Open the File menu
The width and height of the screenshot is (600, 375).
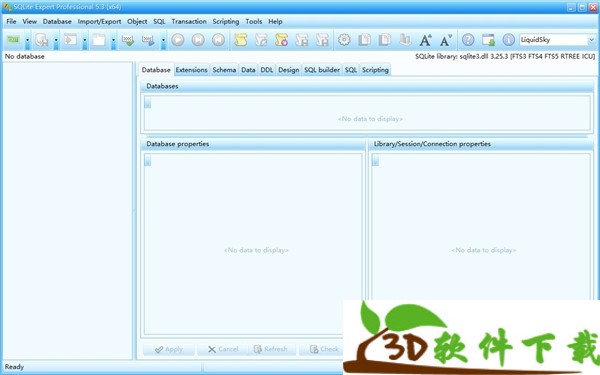point(11,21)
